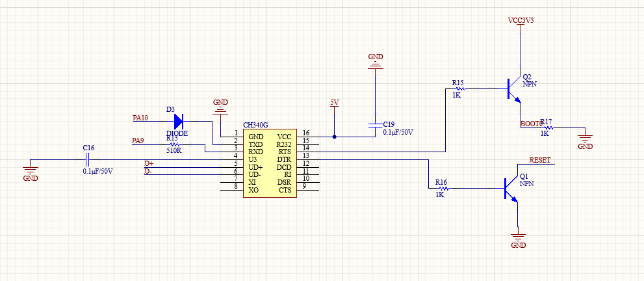
Task: Click the NPN label beside Q1
Action: pyautogui.click(x=526, y=183)
